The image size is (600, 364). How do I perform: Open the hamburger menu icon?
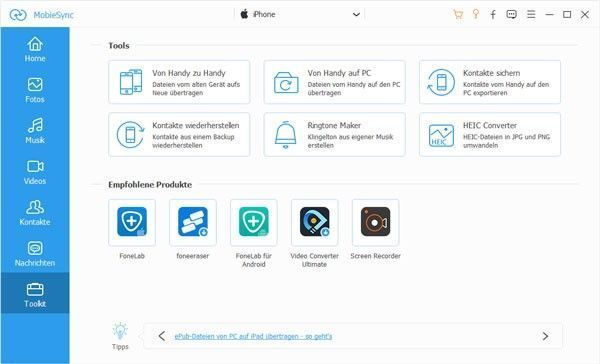coord(531,14)
